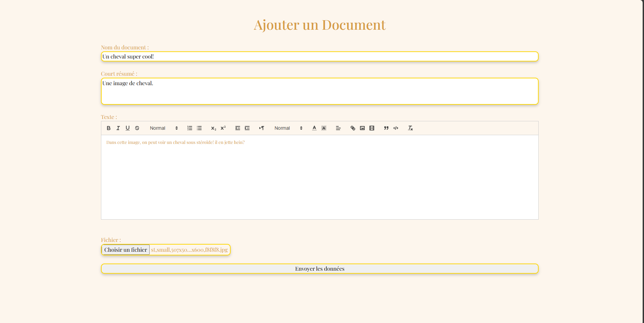Insert a video into the text
Viewport: 644px width, 323px height.
pyautogui.click(x=372, y=128)
